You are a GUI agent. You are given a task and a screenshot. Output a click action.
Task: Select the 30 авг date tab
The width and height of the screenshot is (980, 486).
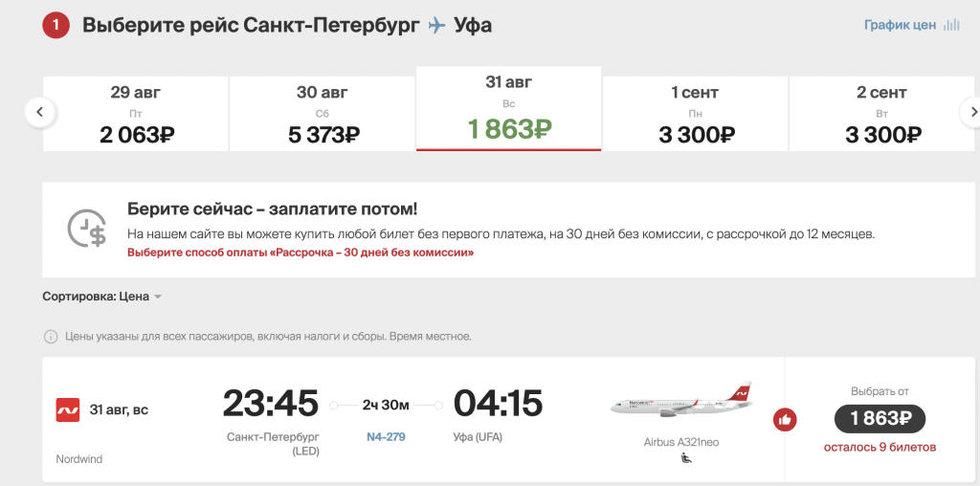[322, 114]
